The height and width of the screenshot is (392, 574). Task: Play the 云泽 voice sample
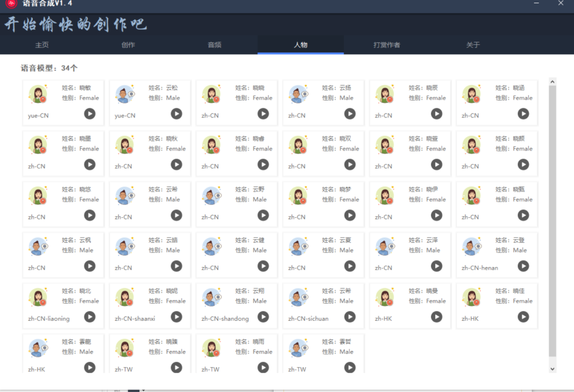436,266
